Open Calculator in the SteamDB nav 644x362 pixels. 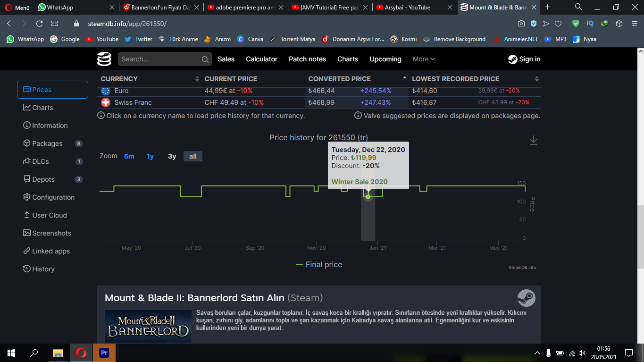pyautogui.click(x=261, y=59)
